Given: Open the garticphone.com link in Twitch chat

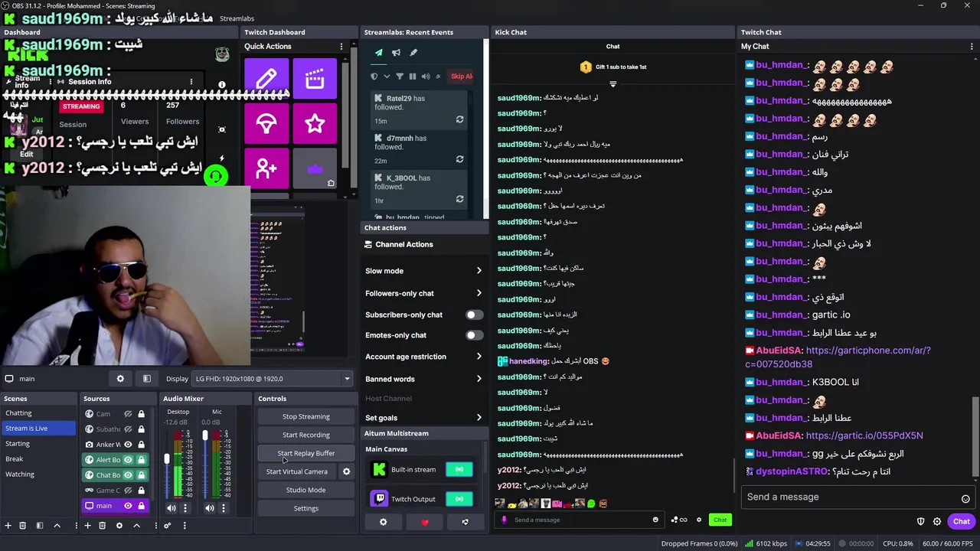Looking at the screenshot, I should click(x=838, y=357).
